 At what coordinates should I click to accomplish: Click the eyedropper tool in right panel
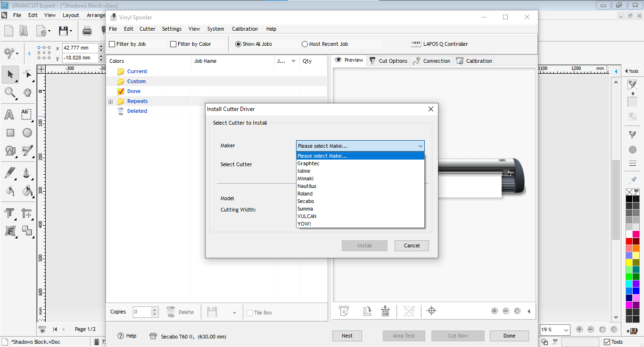[633, 180]
